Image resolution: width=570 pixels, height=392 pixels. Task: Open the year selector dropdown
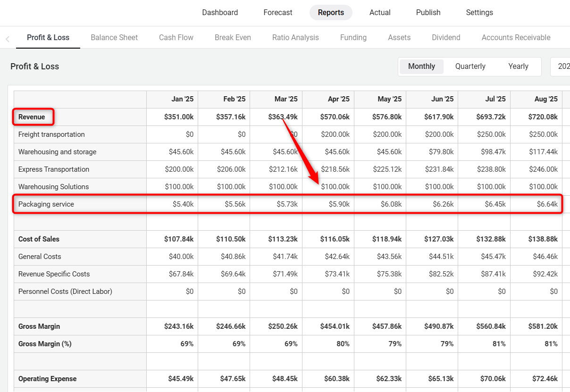coord(562,67)
